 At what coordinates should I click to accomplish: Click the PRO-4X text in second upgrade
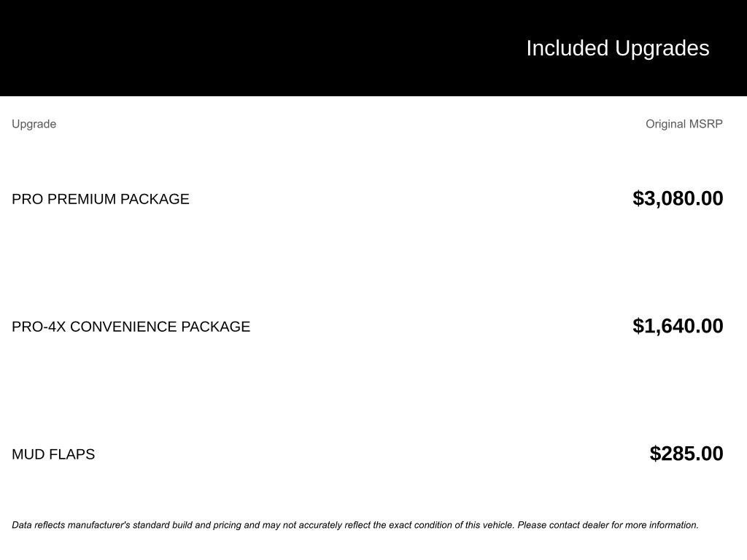(39, 327)
